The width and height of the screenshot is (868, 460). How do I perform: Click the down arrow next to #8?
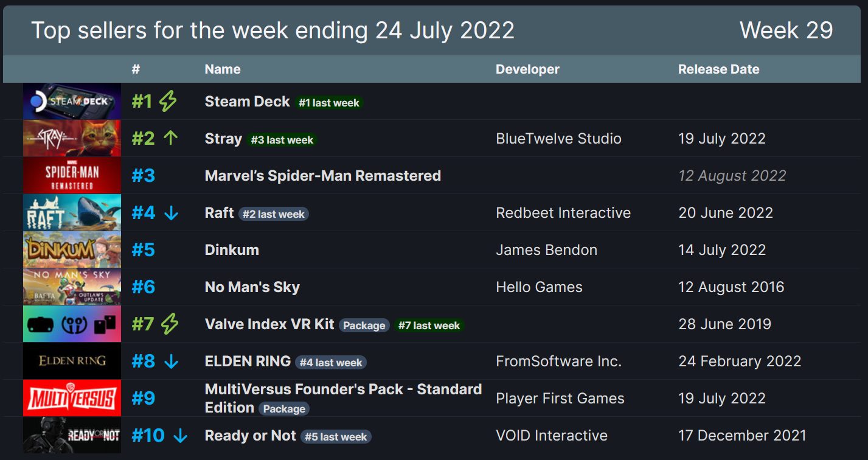click(x=172, y=361)
